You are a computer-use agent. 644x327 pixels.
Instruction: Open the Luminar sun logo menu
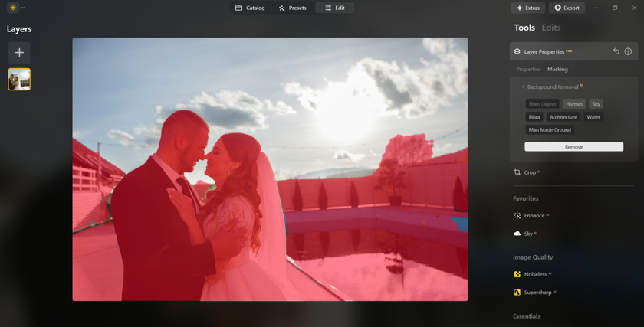tap(13, 8)
